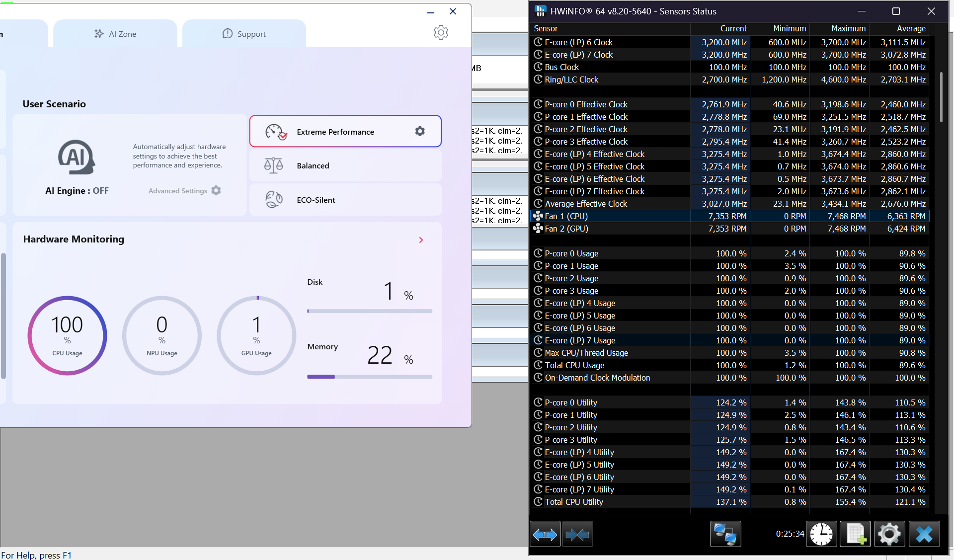
Task: Select the P-core 2 Usage row
Action: point(730,278)
